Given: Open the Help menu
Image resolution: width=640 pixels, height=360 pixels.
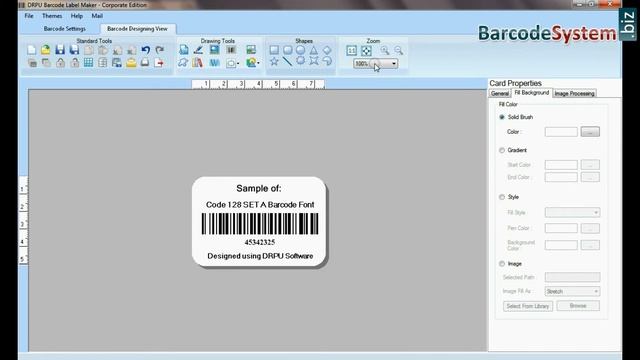Looking at the screenshot, I should [77, 16].
